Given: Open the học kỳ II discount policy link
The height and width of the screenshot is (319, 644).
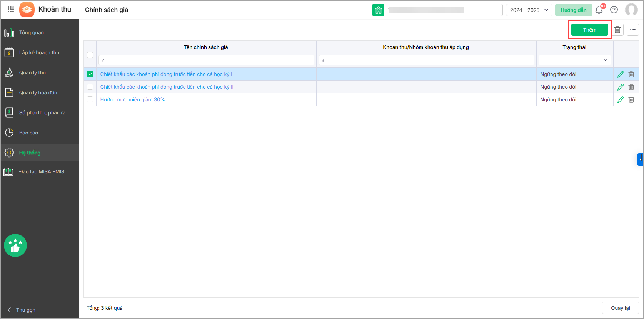Looking at the screenshot, I should pos(167,87).
